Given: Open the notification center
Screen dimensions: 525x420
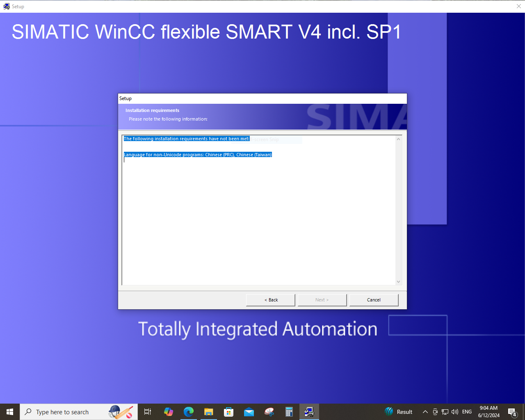Looking at the screenshot, I should pyautogui.click(x=512, y=412).
